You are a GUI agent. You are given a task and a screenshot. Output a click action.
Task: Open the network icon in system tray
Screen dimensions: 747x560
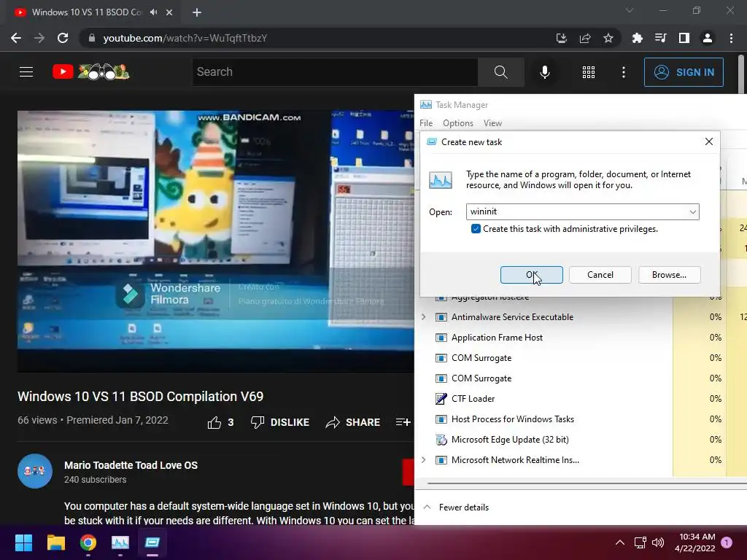coord(640,542)
